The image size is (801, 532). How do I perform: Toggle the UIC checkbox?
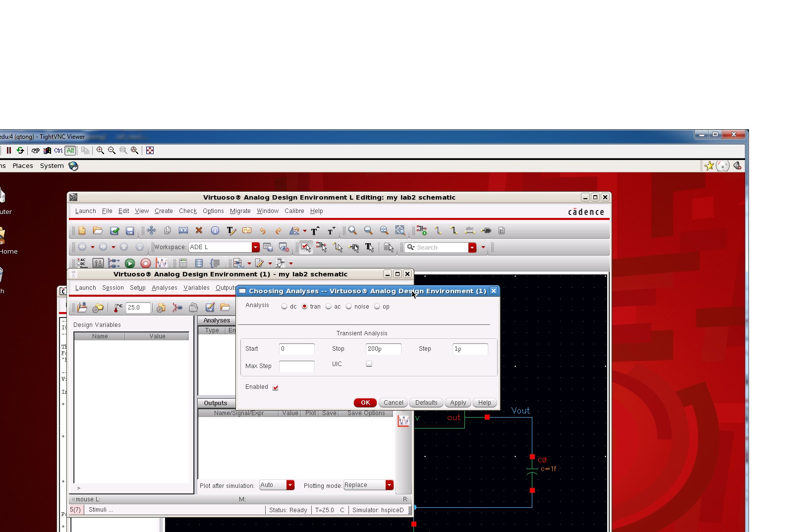369,364
